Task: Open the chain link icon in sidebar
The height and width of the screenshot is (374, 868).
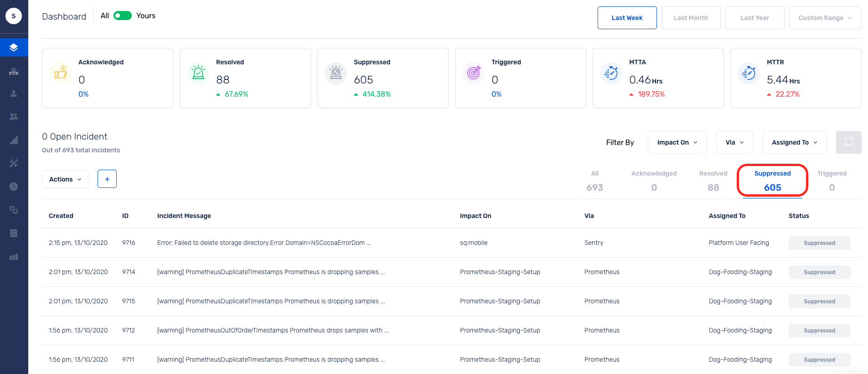Action: 14,210
